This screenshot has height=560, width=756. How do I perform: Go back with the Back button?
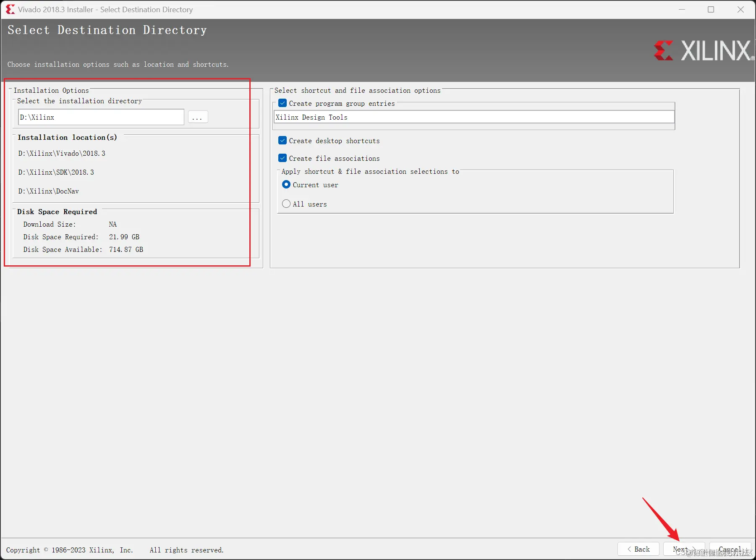pos(638,549)
